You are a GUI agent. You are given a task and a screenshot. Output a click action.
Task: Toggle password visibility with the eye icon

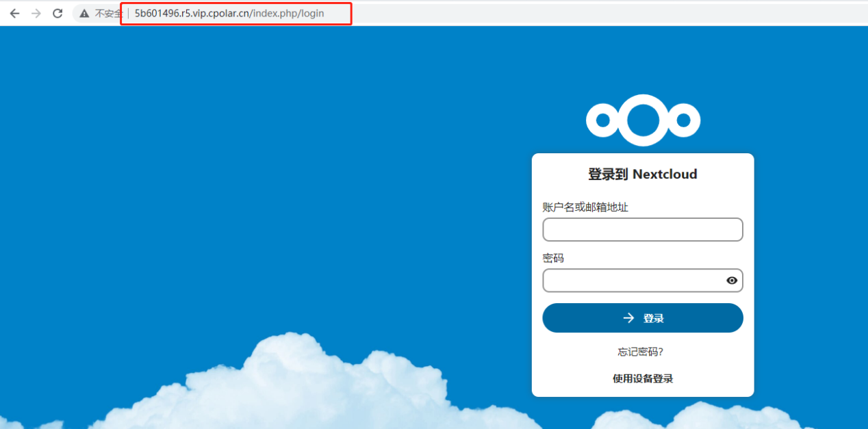click(x=732, y=281)
